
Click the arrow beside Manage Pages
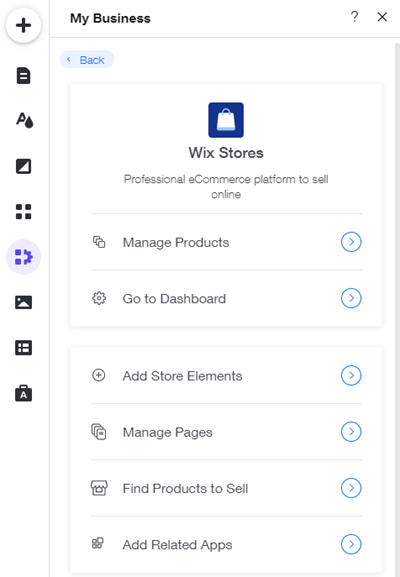[x=351, y=432]
